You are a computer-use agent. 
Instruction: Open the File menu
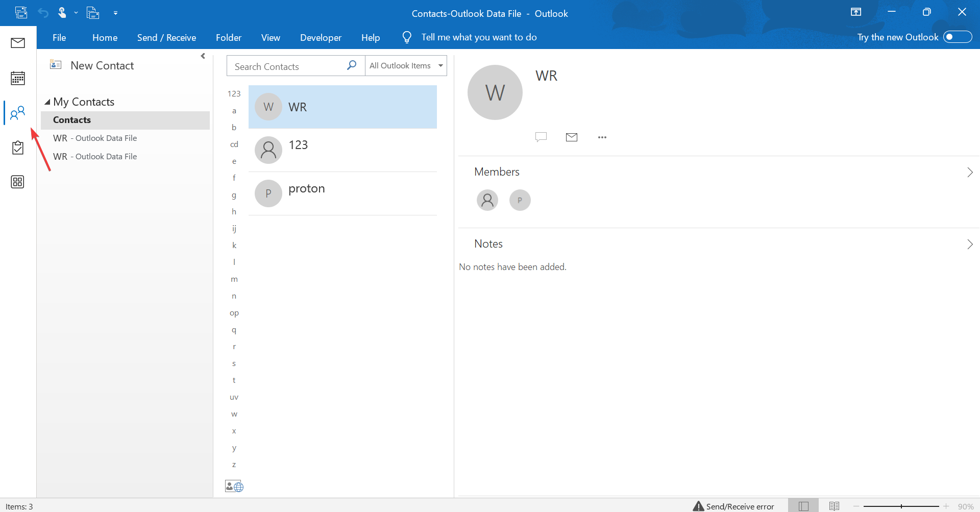59,37
